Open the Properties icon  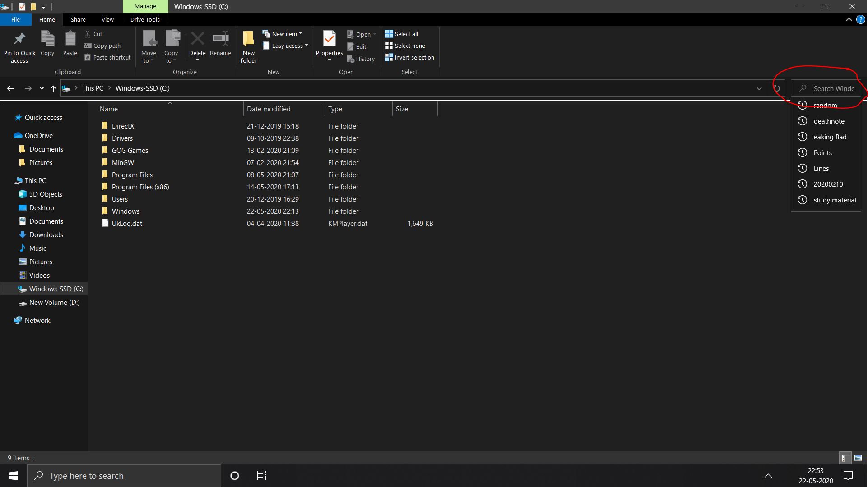[330, 39]
